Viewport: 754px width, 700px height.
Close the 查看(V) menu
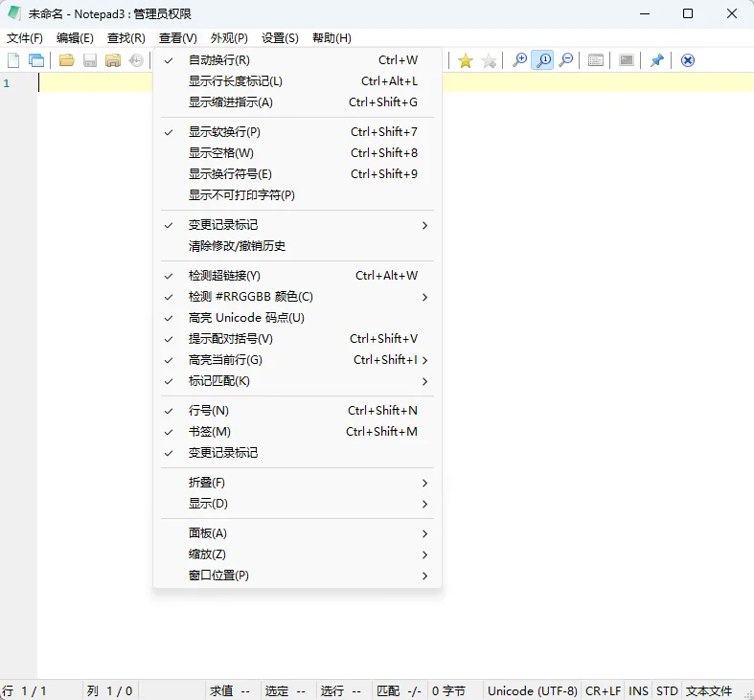pos(178,38)
